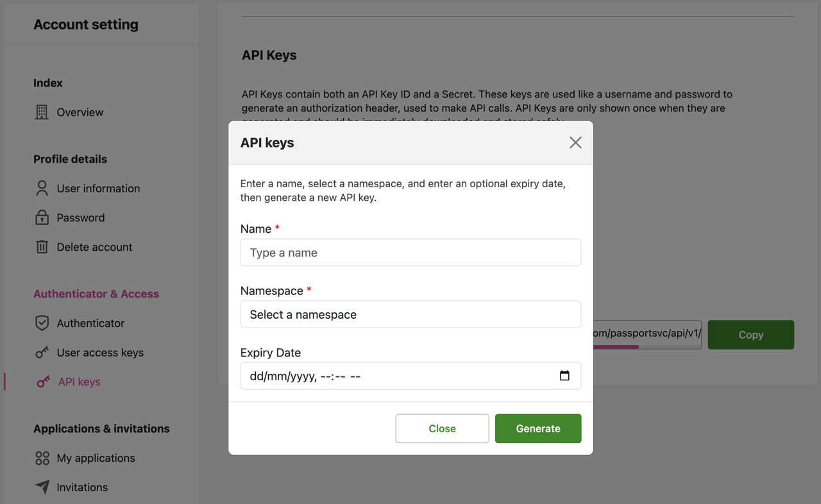Click the My applications grid icon
821x504 pixels.
coord(42,458)
